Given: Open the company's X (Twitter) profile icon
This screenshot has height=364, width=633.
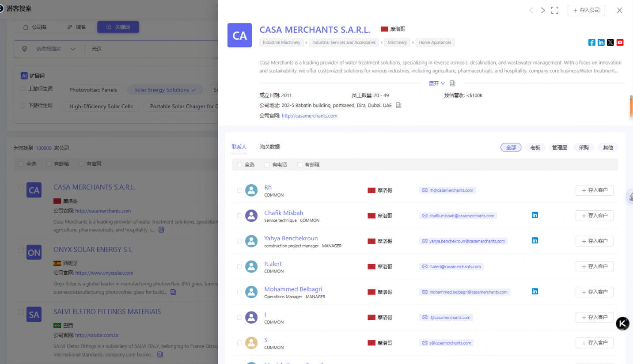Looking at the screenshot, I should coord(610,42).
